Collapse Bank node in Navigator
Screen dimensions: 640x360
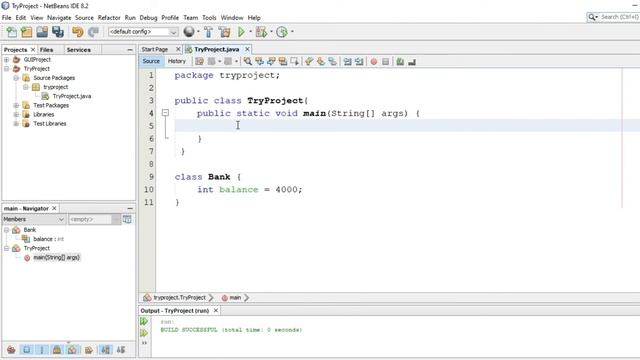coord(7,230)
